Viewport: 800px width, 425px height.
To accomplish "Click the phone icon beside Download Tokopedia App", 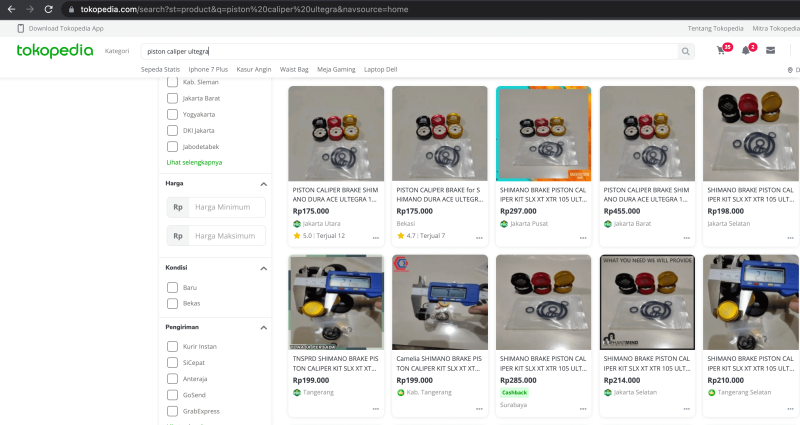I will [21, 29].
